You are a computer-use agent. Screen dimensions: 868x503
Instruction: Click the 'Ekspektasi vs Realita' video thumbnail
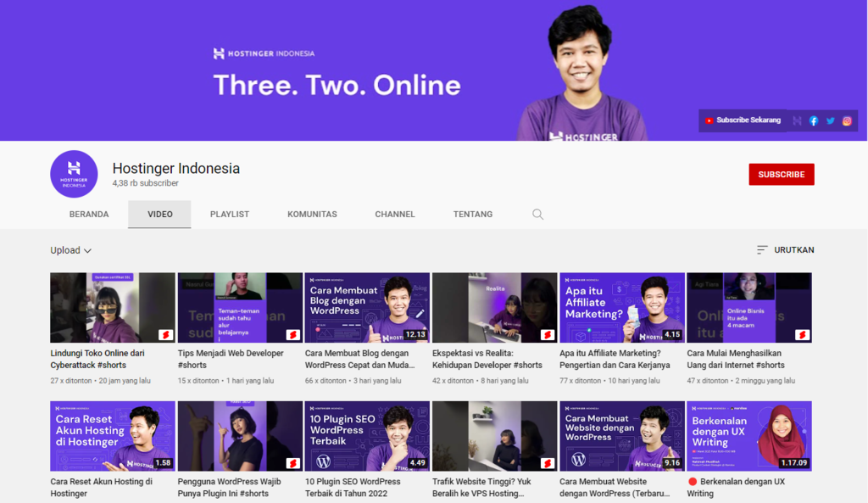pyautogui.click(x=494, y=307)
